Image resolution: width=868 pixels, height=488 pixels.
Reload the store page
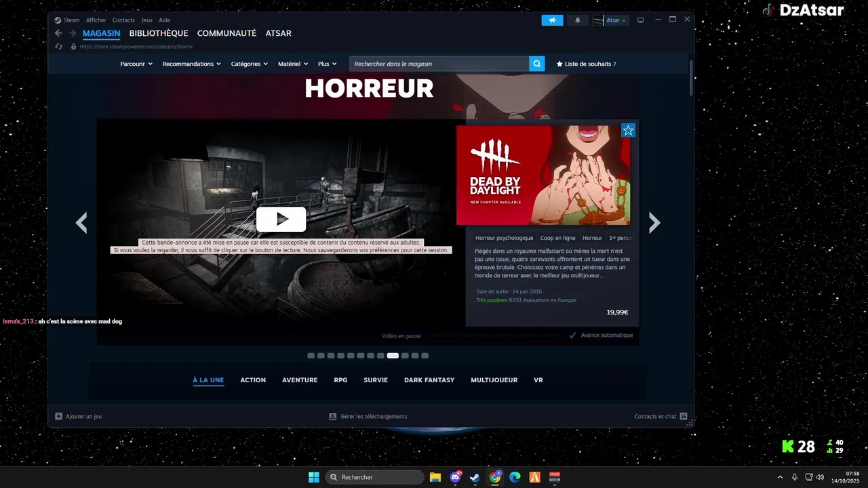(58, 47)
